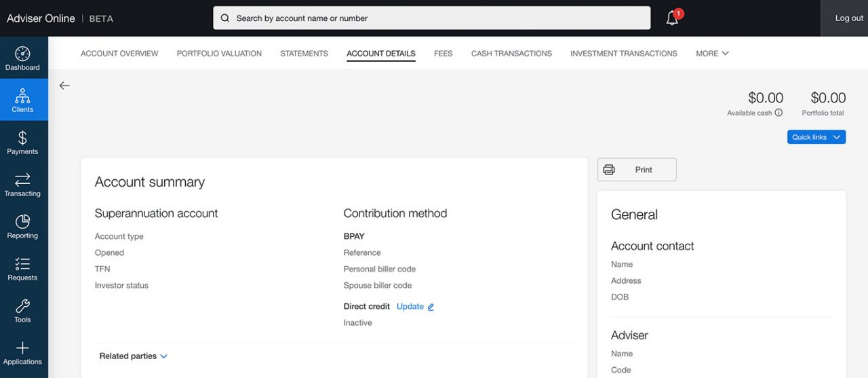Focus the account name search field
Image resolution: width=868 pixels, height=378 pixels.
(431, 18)
